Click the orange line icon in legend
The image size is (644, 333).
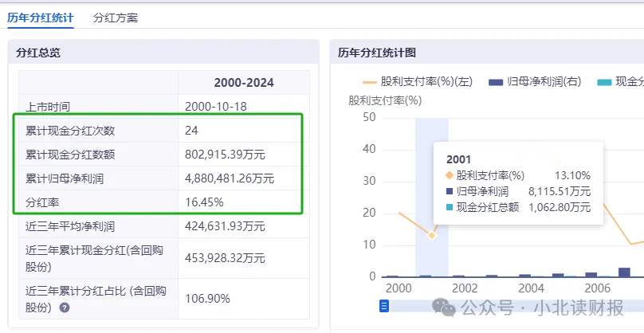tap(370, 82)
